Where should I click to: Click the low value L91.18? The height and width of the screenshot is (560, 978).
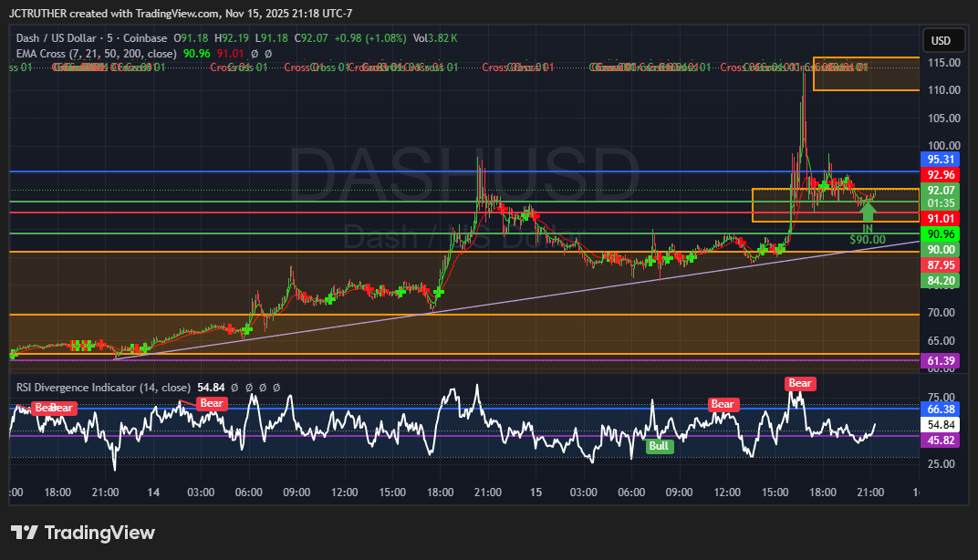pyautogui.click(x=271, y=38)
